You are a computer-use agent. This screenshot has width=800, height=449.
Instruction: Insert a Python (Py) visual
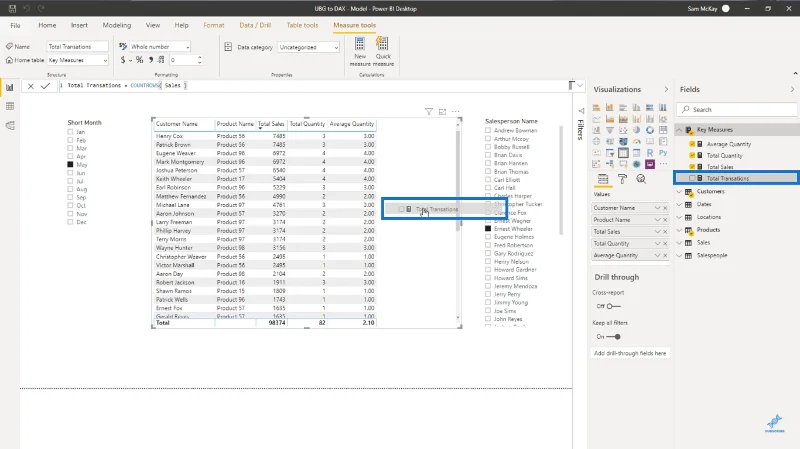tap(663, 153)
